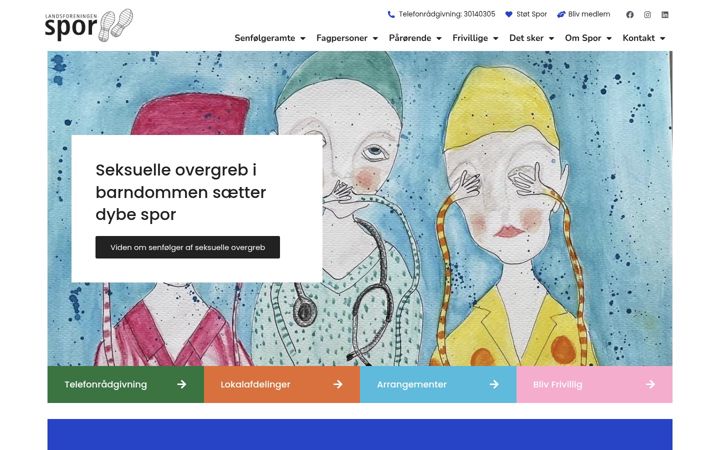Open the Det sker menu item
Image resolution: width=720 pixels, height=450 pixels.
[x=526, y=38]
